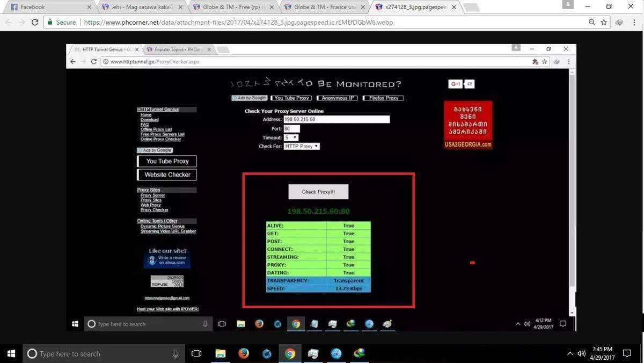
Task: Click the 'Check Proxy!!!' button
Action: click(318, 192)
